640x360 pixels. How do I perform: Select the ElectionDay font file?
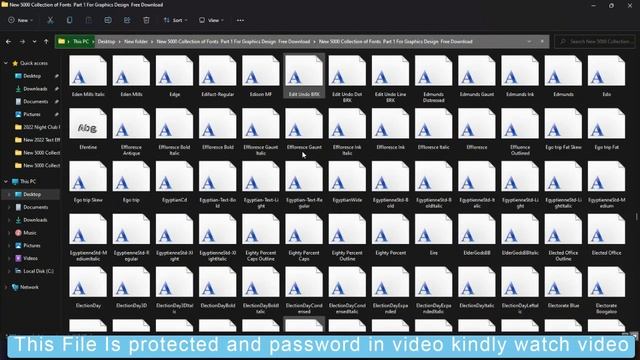point(88,287)
